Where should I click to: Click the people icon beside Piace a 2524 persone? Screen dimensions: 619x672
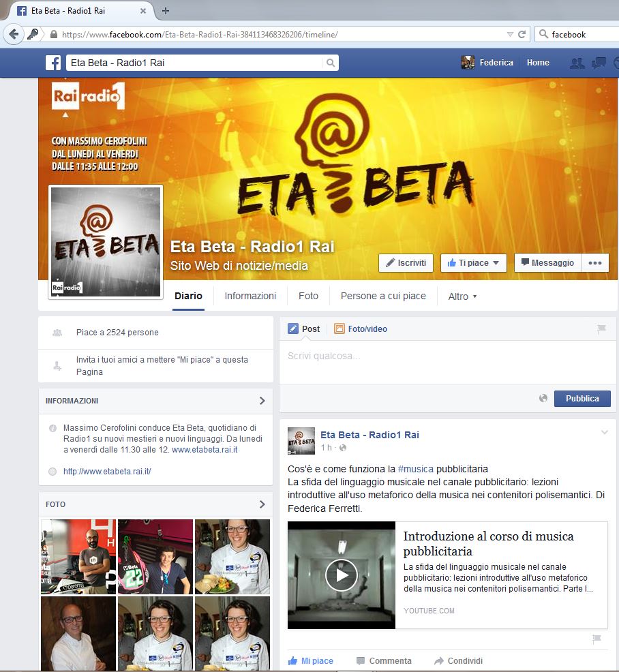[x=57, y=333]
